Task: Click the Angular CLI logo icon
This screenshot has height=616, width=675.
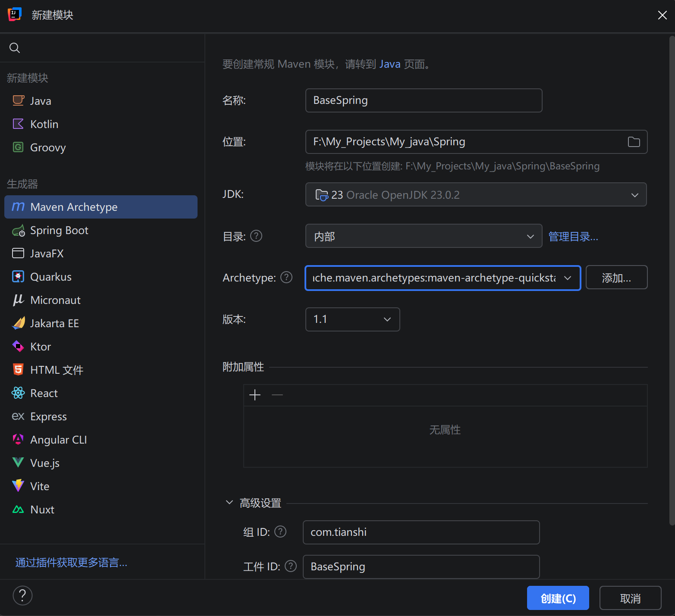Action: coord(18,439)
